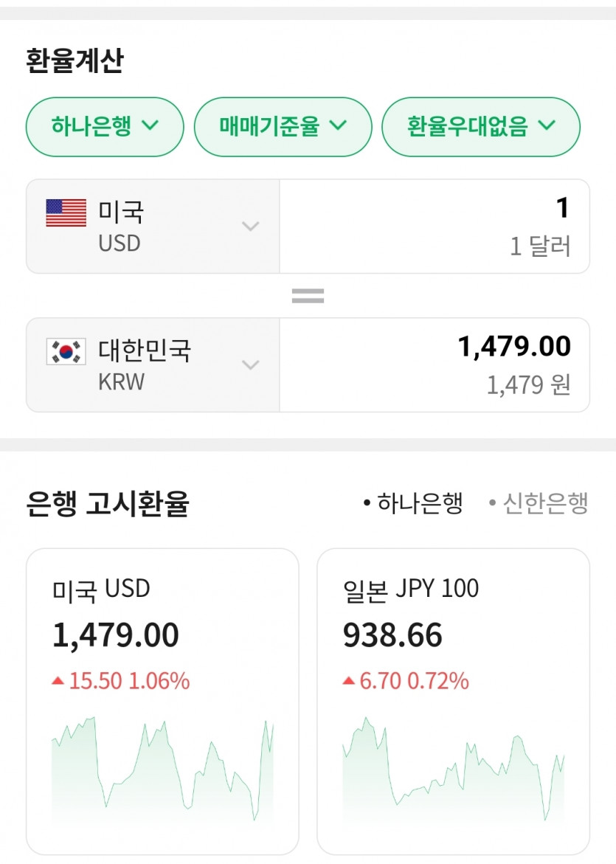Expand the 환율우대없음 preference dropdown

click(x=480, y=127)
